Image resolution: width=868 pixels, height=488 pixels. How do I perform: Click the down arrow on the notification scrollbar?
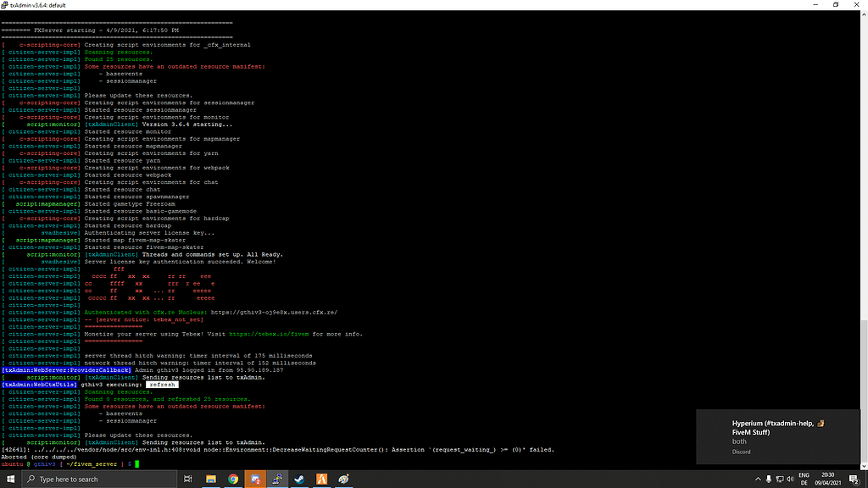point(863,467)
